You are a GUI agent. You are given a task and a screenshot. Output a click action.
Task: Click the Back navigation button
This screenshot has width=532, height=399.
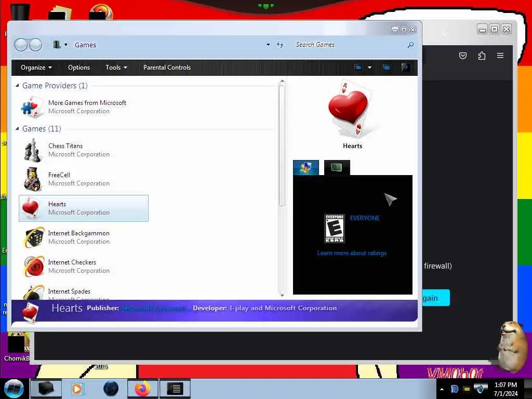[21, 45]
